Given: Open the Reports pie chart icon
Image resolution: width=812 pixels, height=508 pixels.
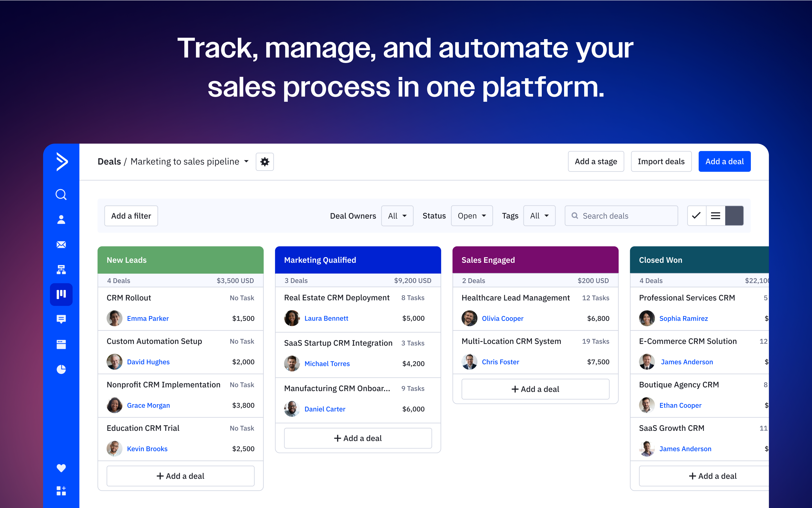Looking at the screenshot, I should (x=61, y=369).
